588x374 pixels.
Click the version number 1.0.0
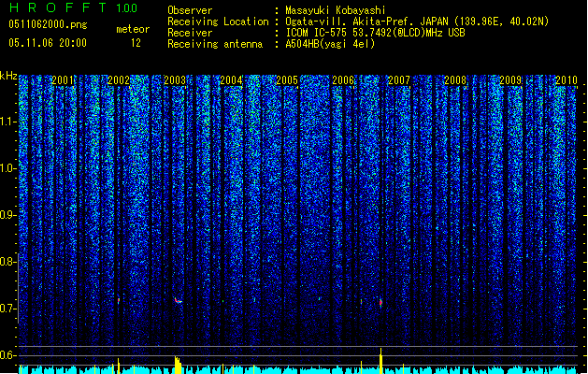[127, 7]
